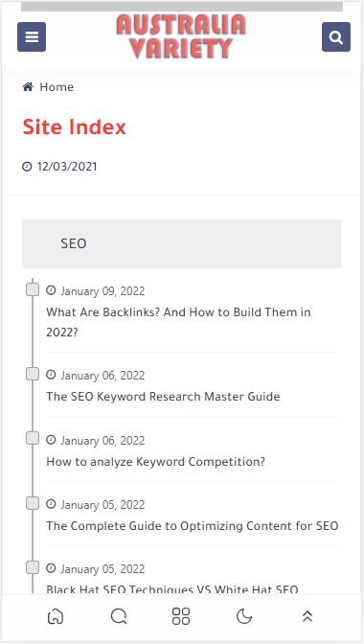Open 'Complete Guide to Optimizing Content for SEO'
Screen dimensions: 364x644
192,526
